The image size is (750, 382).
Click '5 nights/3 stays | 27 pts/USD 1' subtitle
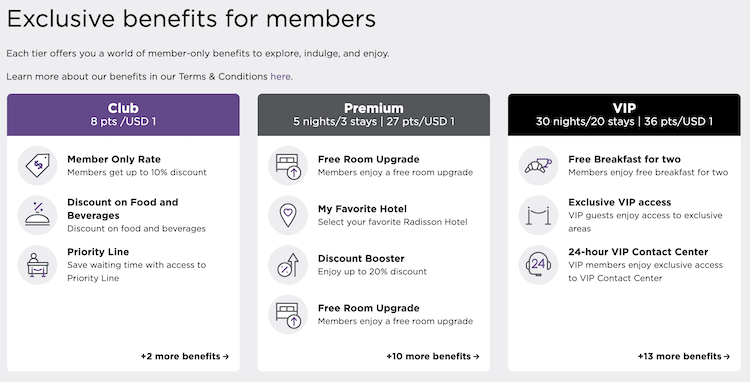click(x=374, y=121)
